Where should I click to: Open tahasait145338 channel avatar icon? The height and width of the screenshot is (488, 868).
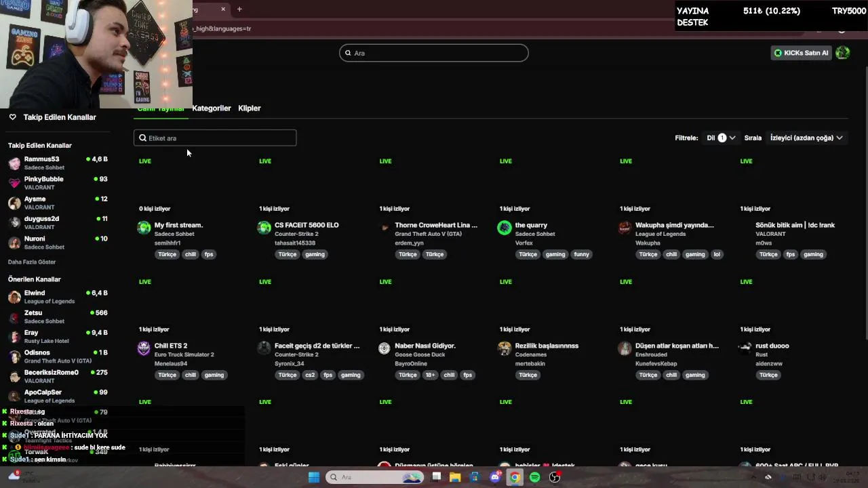(x=264, y=228)
